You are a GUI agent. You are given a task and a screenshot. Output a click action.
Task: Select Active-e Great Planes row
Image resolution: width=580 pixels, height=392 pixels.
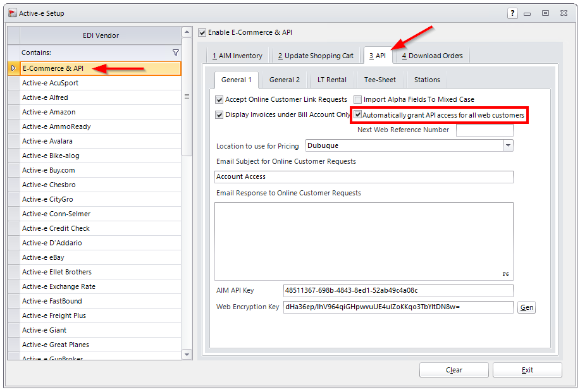click(x=100, y=345)
